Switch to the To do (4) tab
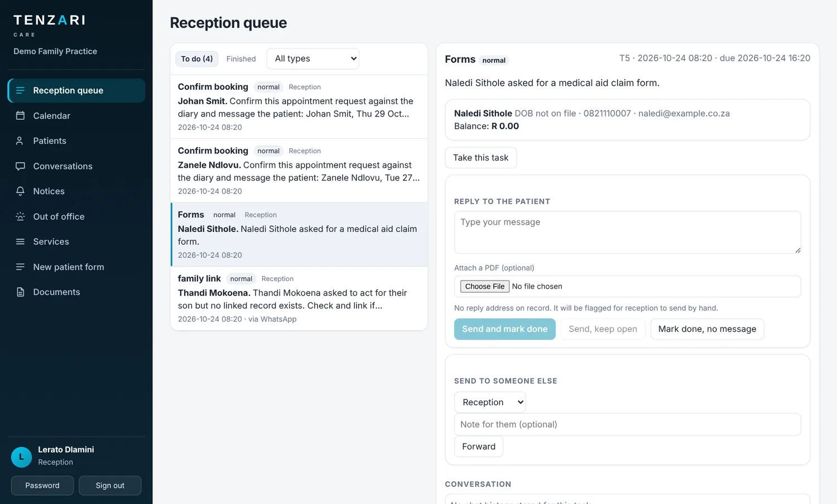 click(x=196, y=59)
